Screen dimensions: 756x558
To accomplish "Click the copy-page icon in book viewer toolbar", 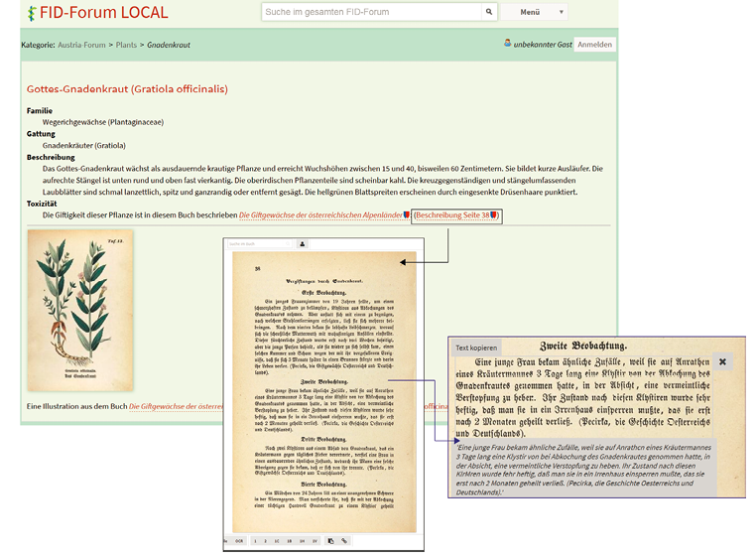I will [330, 541].
